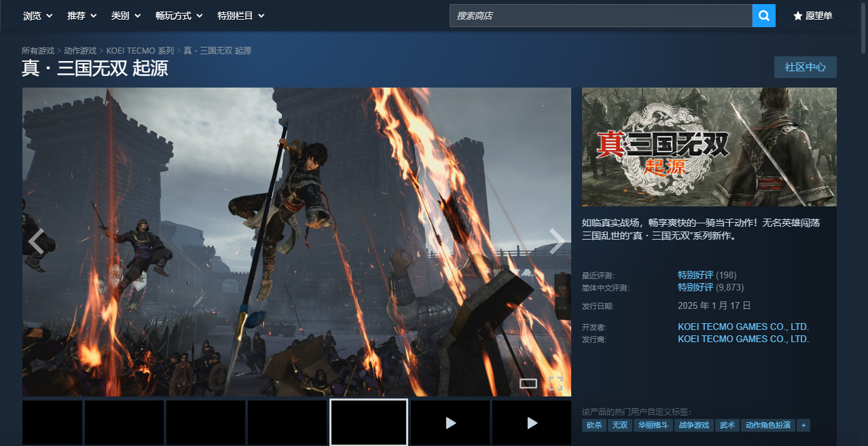Image resolution: width=868 pixels, height=446 pixels.
Task: Open the 社区中心 button
Action: click(x=806, y=67)
